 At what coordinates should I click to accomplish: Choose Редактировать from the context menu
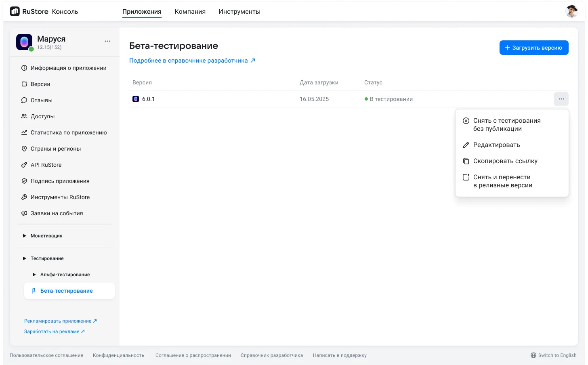point(512,145)
